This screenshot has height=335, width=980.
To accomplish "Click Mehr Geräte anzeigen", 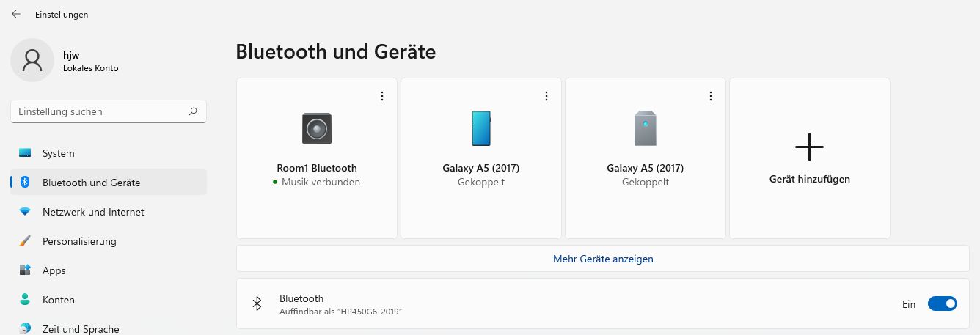I will pos(603,259).
